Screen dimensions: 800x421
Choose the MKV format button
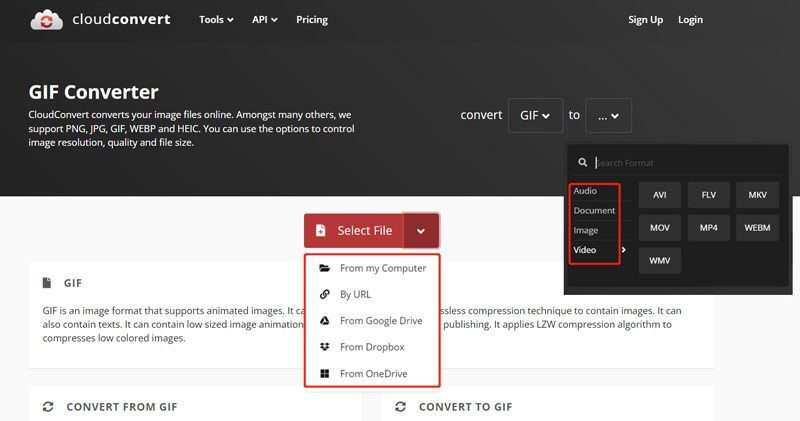coord(758,195)
